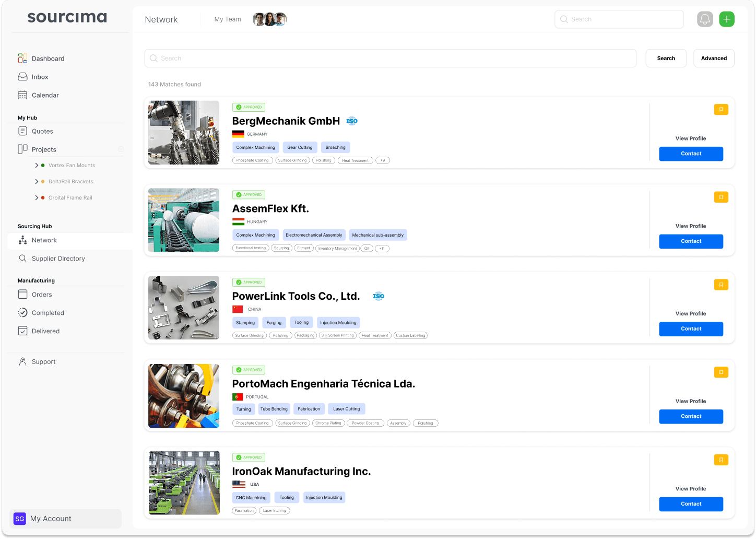
Task: Contact PowerLink Tools Co., Ltd.
Action: click(691, 329)
